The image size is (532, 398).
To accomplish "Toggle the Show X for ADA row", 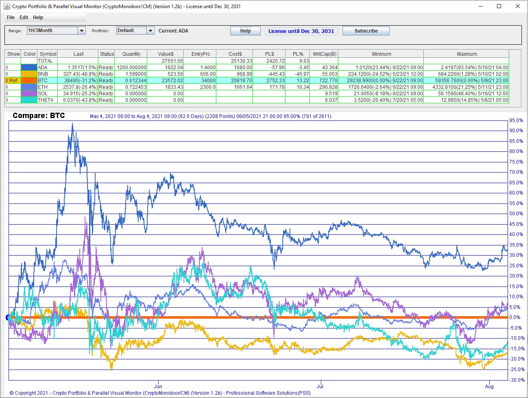I will [13, 68].
